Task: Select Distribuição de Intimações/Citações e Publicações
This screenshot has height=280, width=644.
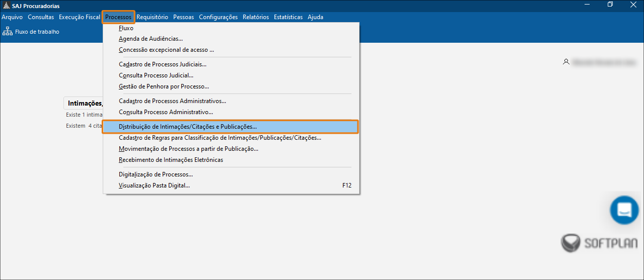Action: (x=188, y=127)
